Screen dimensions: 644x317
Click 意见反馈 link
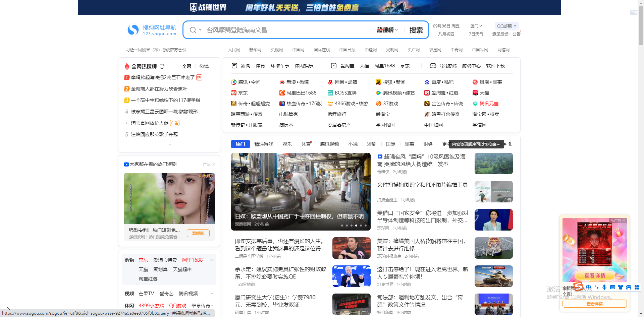tap(500, 34)
